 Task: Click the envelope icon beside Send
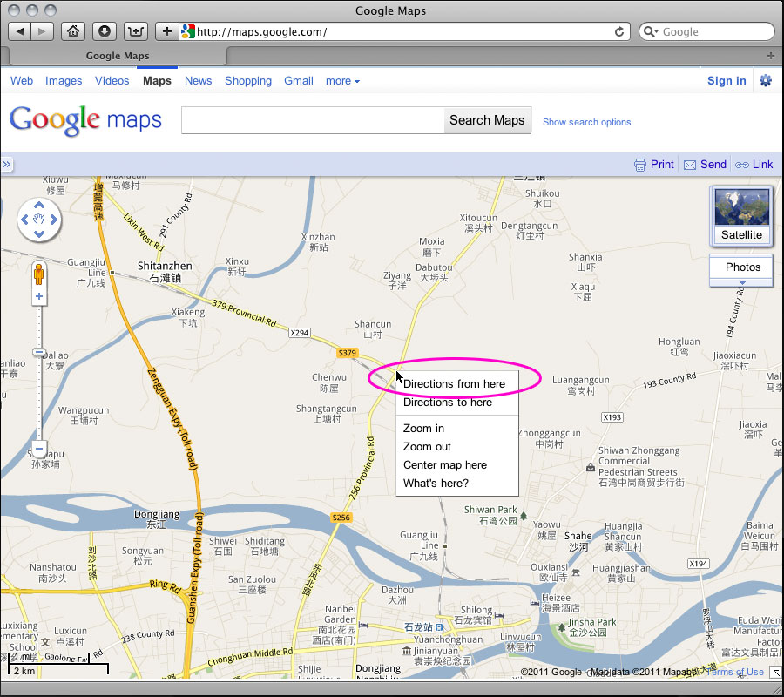[690, 165]
